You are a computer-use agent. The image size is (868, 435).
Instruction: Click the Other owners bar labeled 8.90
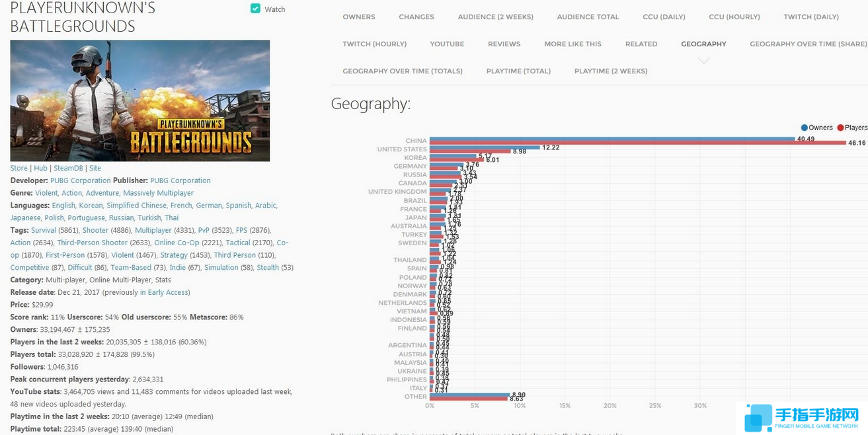tap(469, 395)
